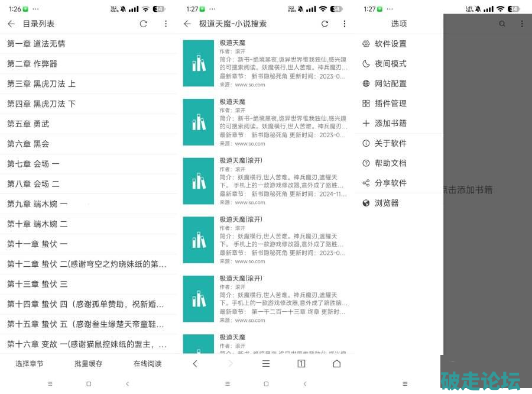Viewport: 532px width, 394px height.
Task: Click the home icon in browser bar
Action: [x=336, y=363]
